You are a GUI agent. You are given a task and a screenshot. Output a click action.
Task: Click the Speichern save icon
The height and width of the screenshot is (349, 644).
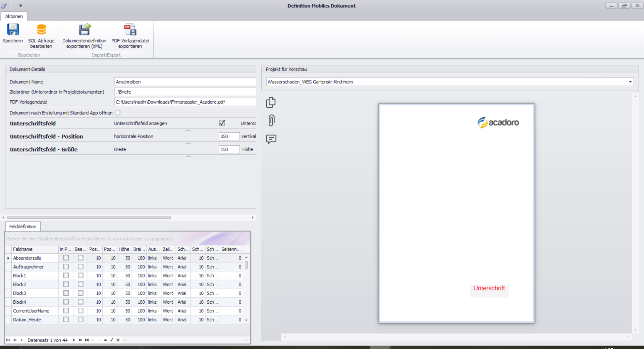click(13, 30)
